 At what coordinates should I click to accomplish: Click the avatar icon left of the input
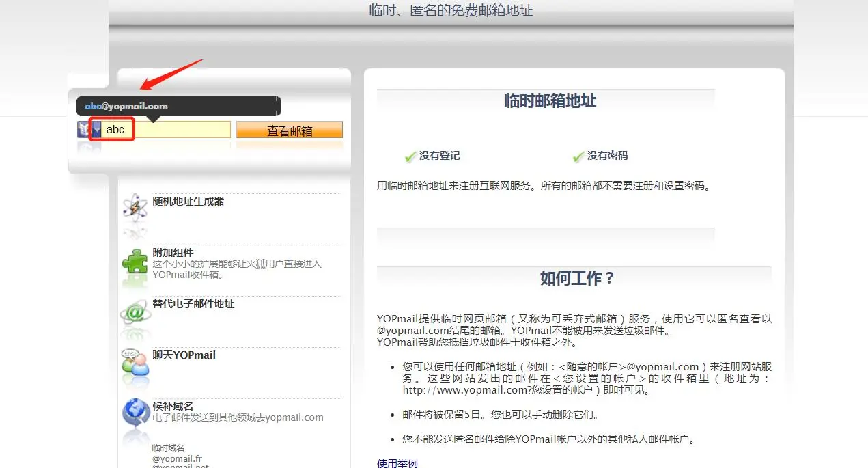click(x=84, y=129)
